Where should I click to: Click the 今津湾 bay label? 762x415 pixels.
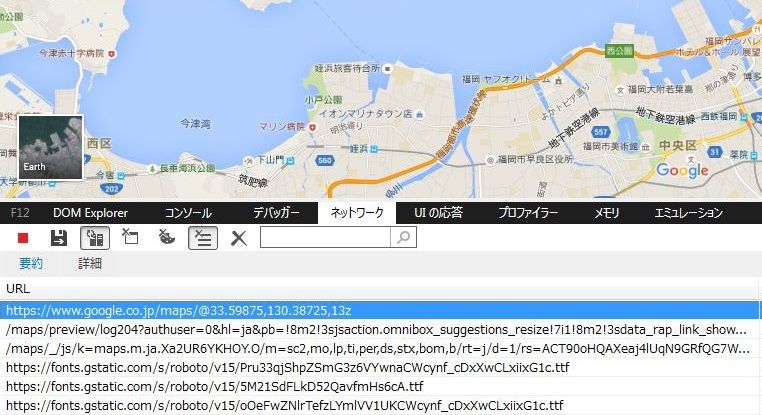(195, 124)
